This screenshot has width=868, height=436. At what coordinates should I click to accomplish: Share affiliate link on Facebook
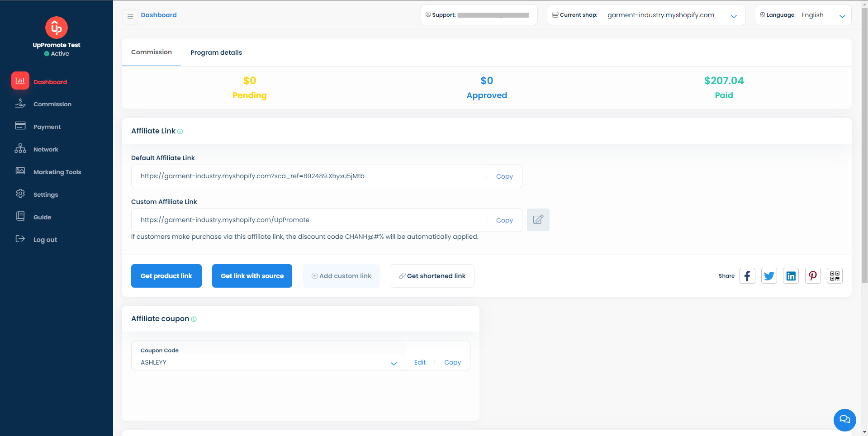pos(747,276)
